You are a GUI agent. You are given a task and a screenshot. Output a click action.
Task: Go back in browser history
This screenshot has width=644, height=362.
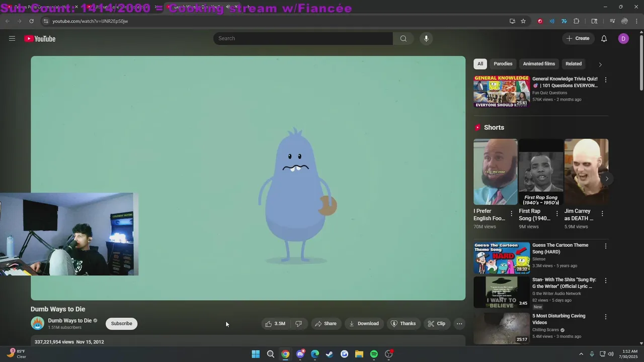[x=7, y=21]
